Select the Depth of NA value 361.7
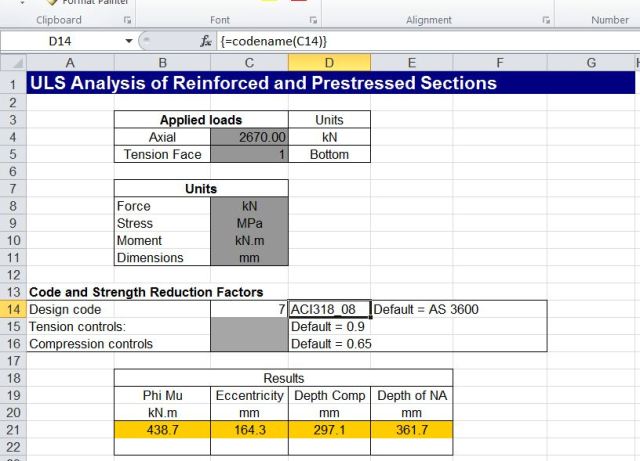Screen dimensions: 640x461 (x=410, y=429)
